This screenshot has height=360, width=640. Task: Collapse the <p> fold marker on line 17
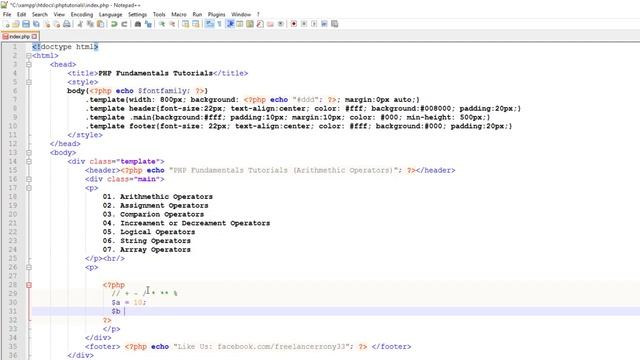[29, 188]
